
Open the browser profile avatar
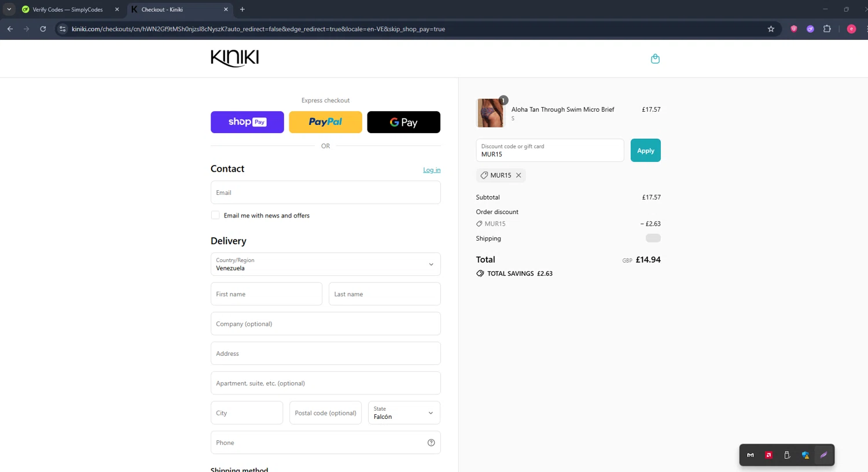click(851, 29)
